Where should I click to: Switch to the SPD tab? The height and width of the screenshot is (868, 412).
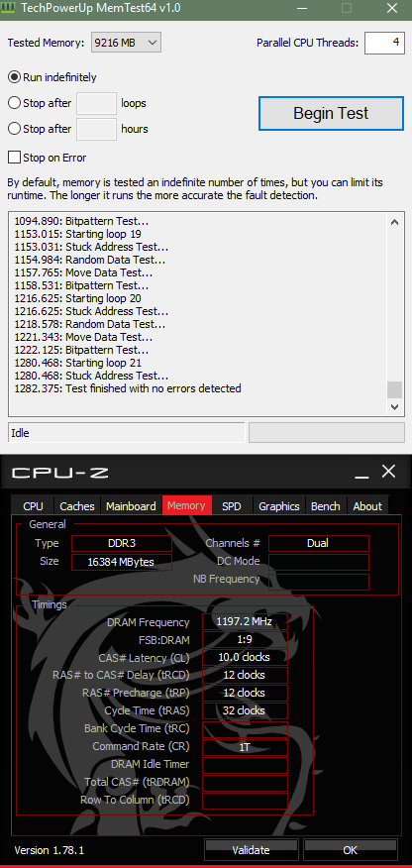[x=232, y=506]
